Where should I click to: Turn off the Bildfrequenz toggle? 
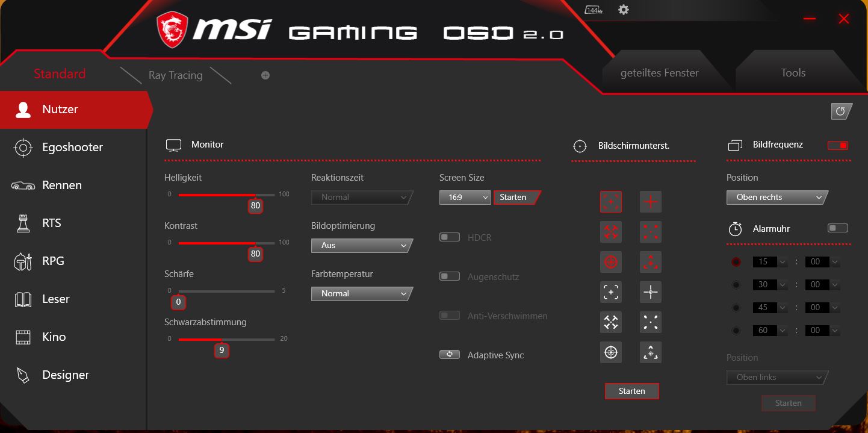tap(838, 145)
